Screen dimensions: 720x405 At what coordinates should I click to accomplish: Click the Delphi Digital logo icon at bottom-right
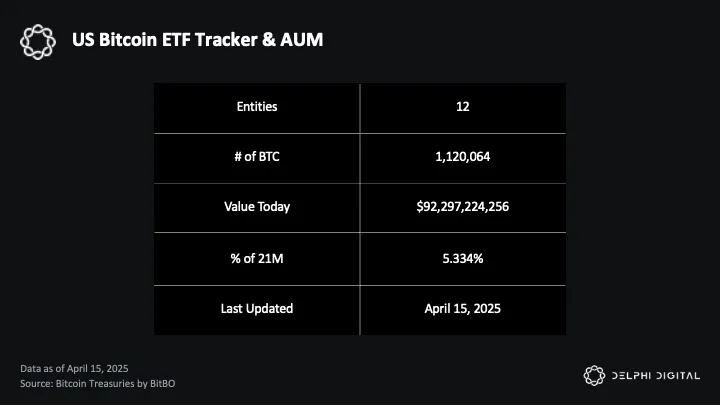point(594,375)
